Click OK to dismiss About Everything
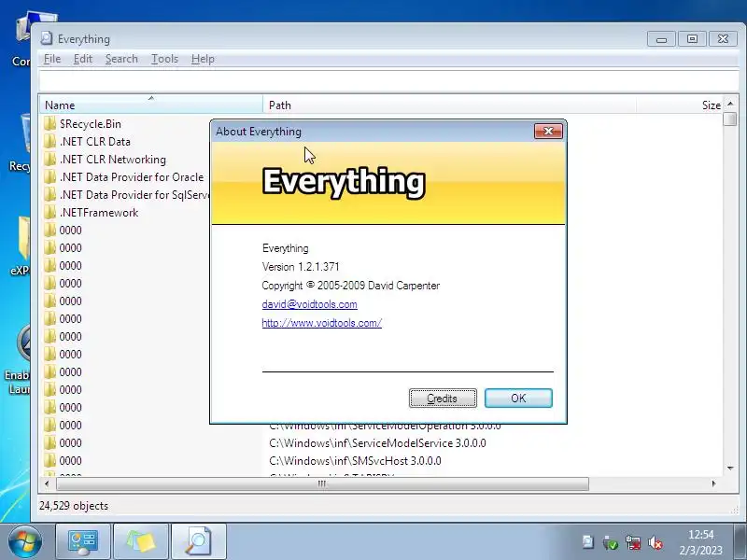This screenshot has height=560, width=747. 518,399
